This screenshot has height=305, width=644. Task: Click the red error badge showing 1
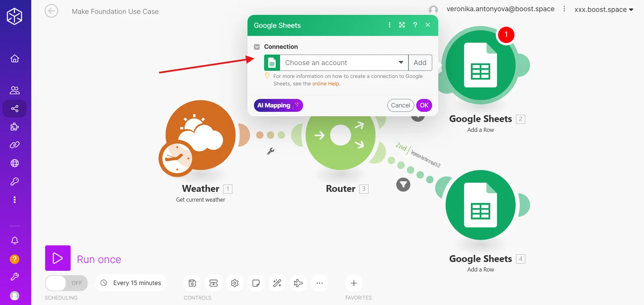point(506,35)
